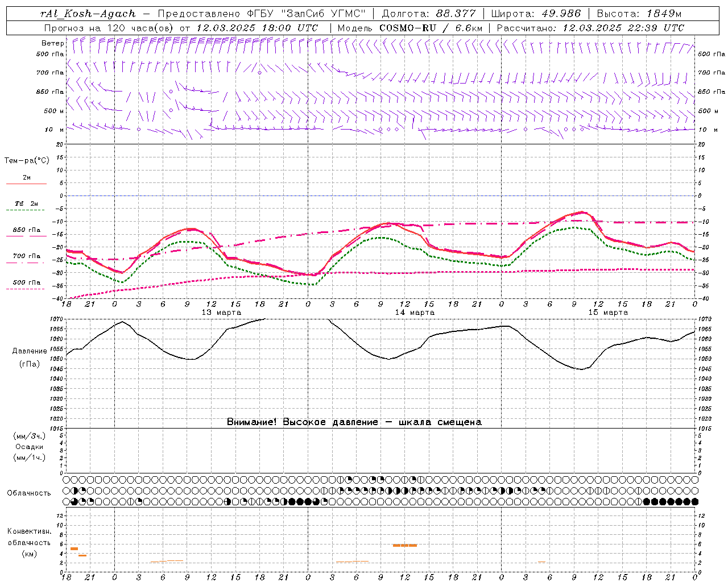Screen dimensions: 728x582
Task: Select the Ветер wind panel label
Action: (x=52, y=43)
